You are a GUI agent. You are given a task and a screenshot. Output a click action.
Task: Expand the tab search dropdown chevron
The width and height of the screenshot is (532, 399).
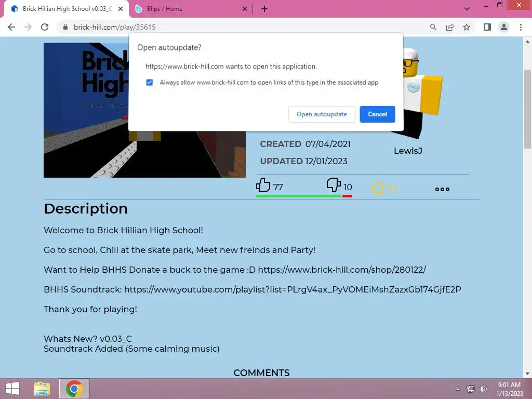pos(467,9)
